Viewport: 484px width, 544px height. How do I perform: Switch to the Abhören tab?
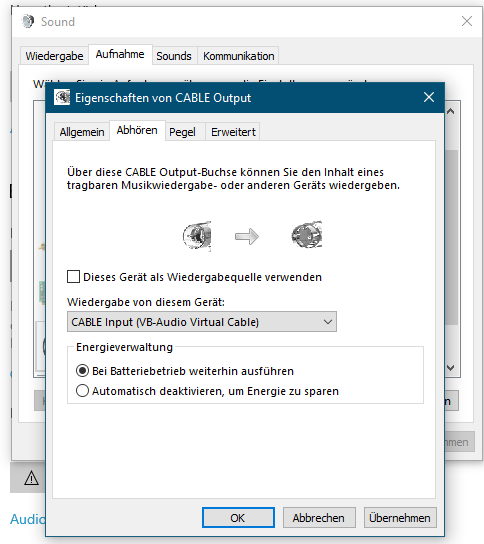(x=137, y=130)
